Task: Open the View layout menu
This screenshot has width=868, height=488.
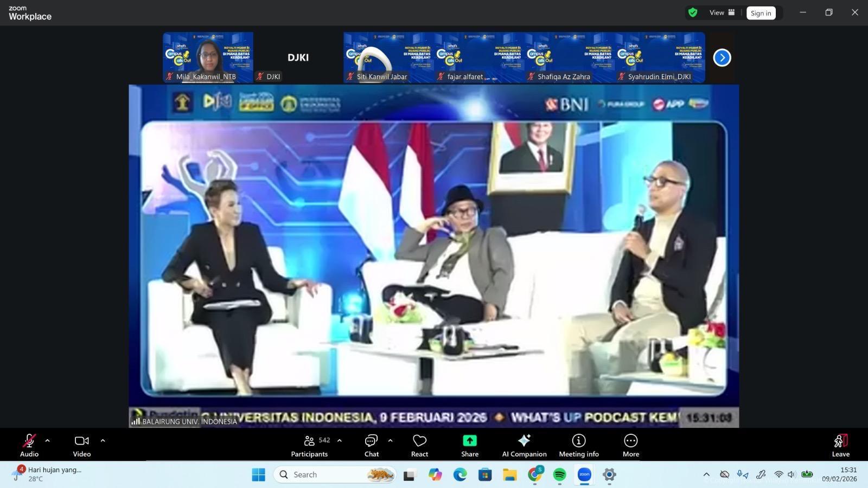Action: [722, 12]
